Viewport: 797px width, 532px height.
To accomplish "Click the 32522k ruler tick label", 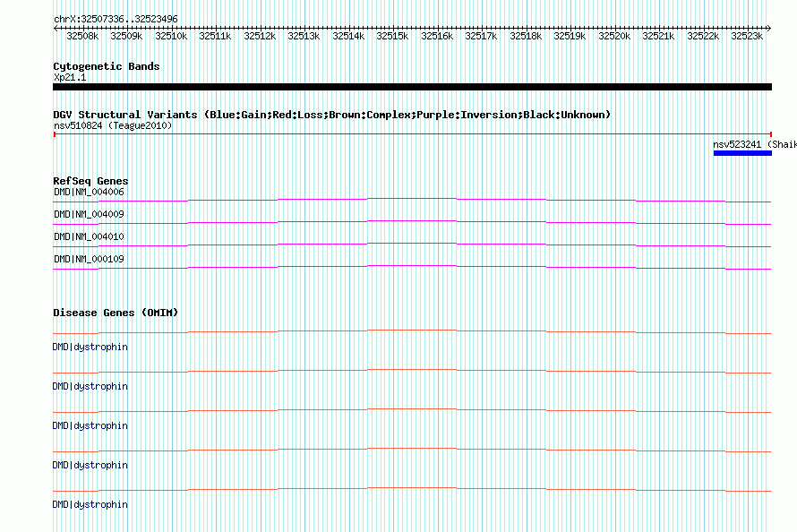I will [x=703, y=37].
